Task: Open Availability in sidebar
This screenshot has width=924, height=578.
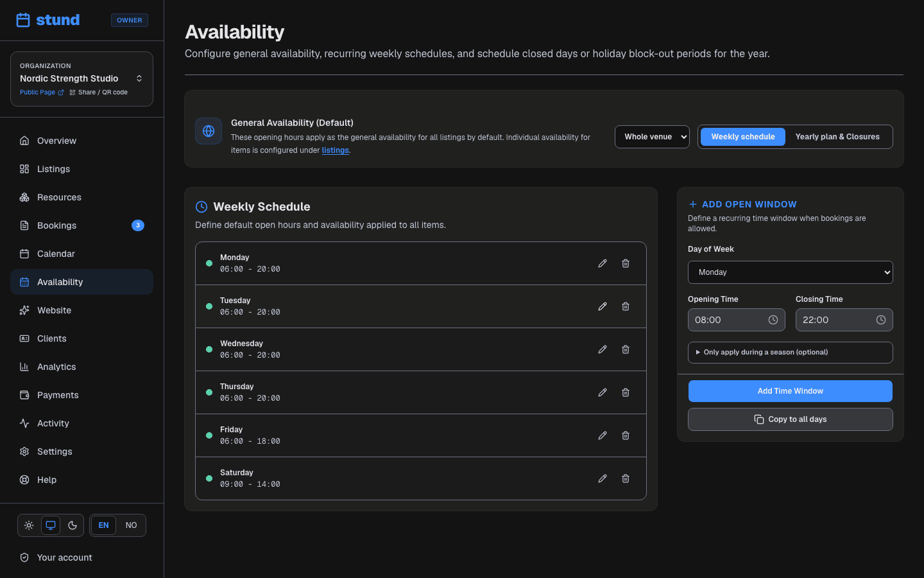Action: coord(81,282)
